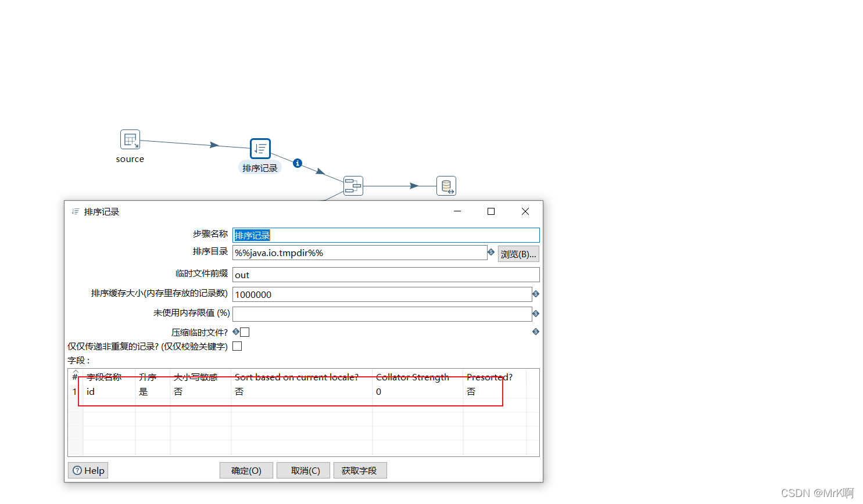
Task: Minimize the 排序记录 dialog window
Action: 457,211
